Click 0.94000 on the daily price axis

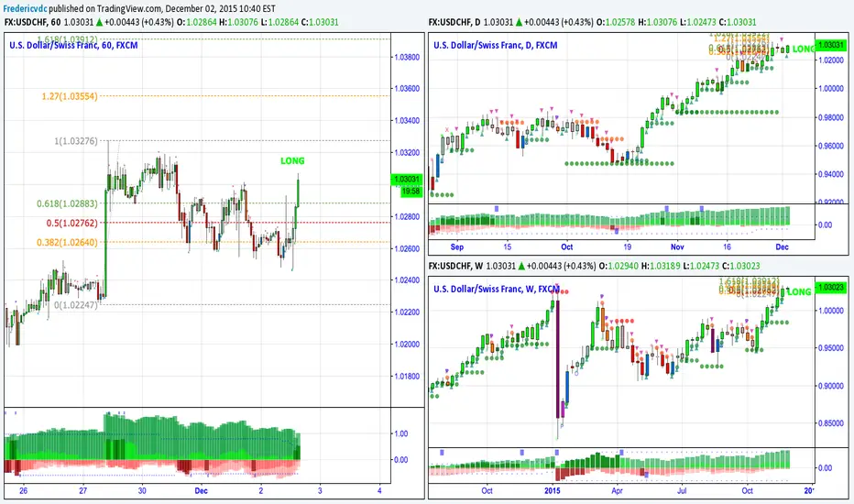830,174
